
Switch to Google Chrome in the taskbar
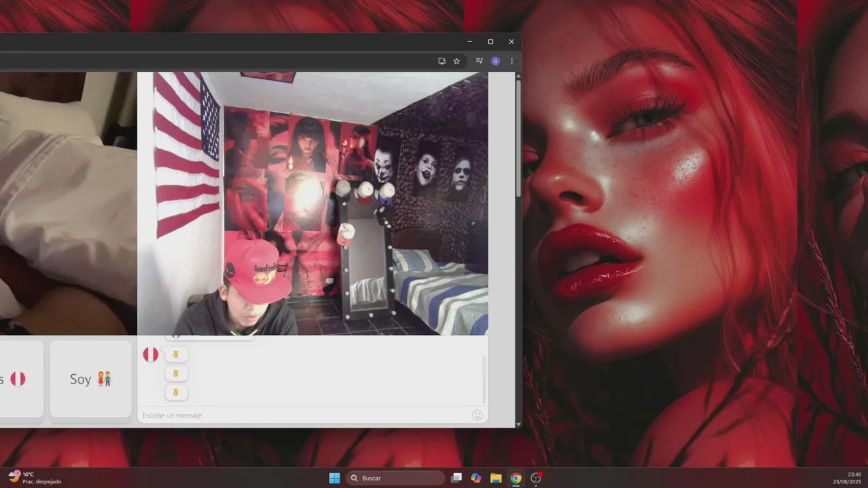coord(516,478)
